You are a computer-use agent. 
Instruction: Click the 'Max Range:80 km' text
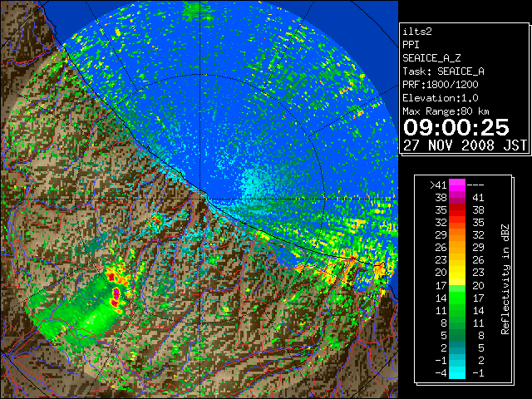tap(446, 111)
